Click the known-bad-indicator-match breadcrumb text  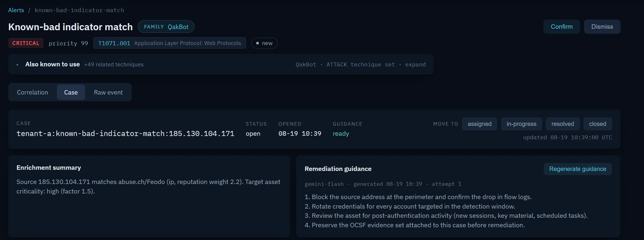79,10
